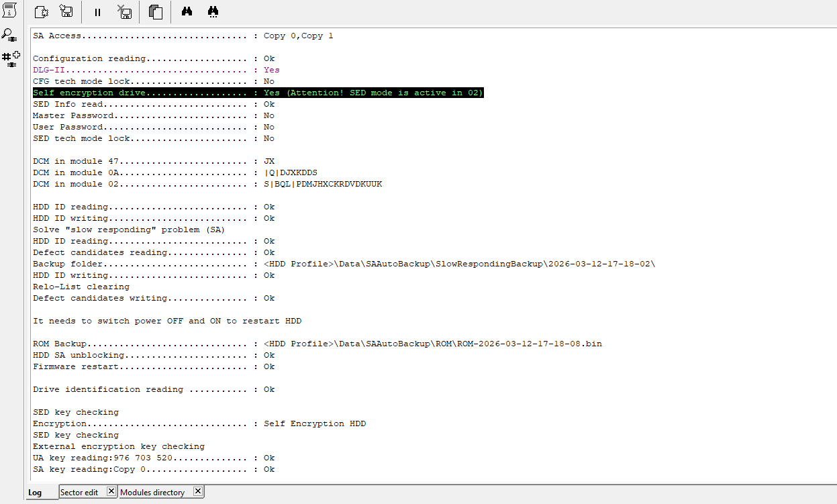The image size is (837, 504).
Task: Open the Modules directory tab
Action: pyautogui.click(x=152, y=493)
